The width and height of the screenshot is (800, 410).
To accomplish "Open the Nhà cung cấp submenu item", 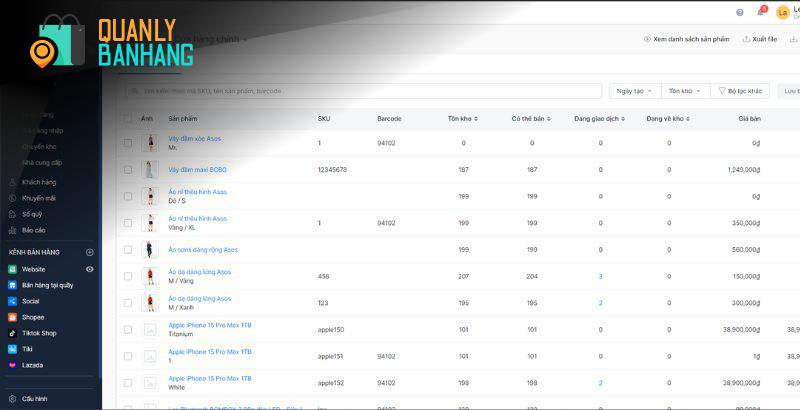I will tap(42, 163).
